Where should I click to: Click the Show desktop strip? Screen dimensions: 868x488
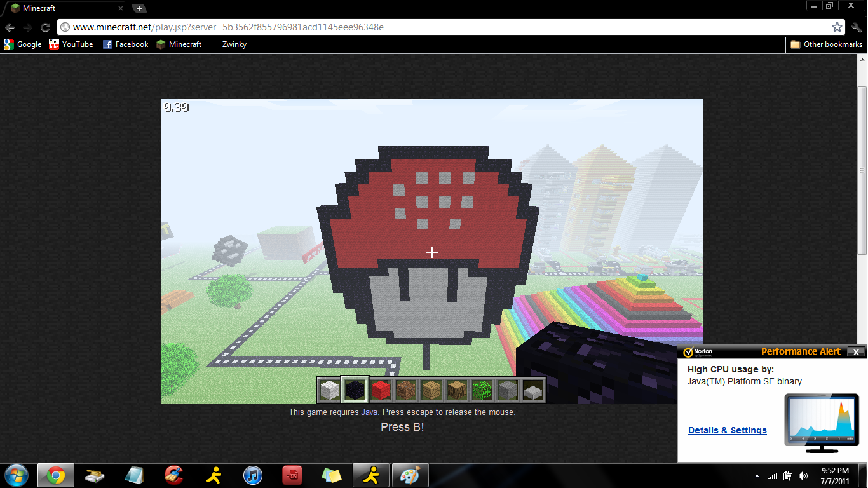tap(864, 475)
